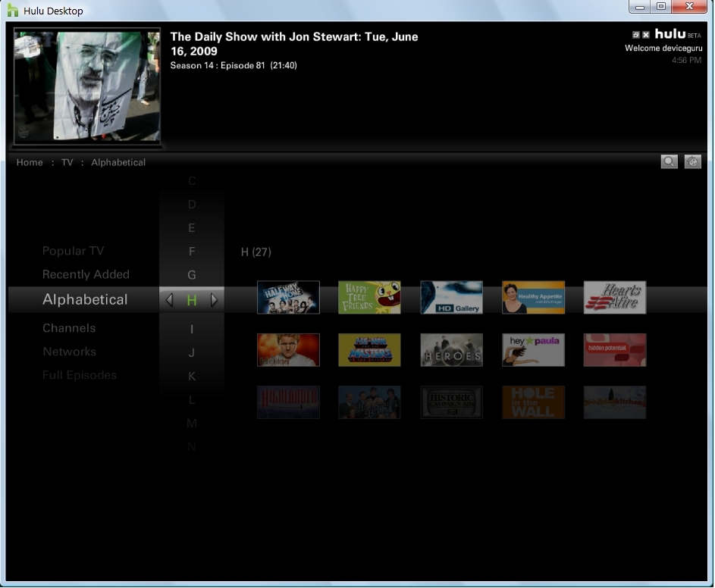This screenshot has height=588, width=715.
Task: Jump to letter G in list
Action: coord(192,275)
